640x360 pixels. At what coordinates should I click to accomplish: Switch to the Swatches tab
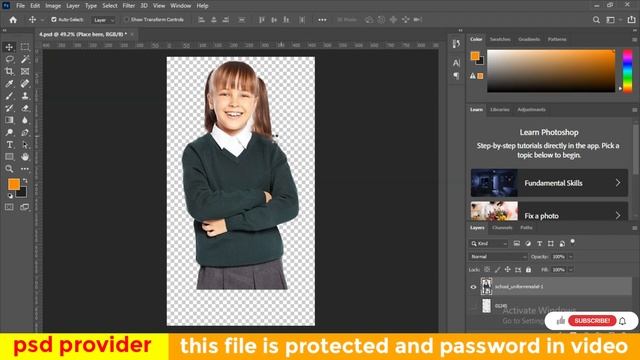coord(500,39)
